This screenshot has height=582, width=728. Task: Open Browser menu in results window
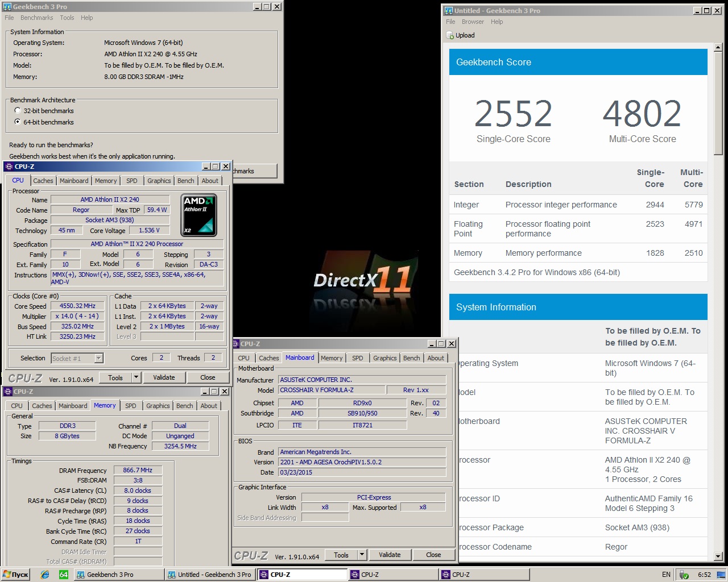tap(473, 22)
